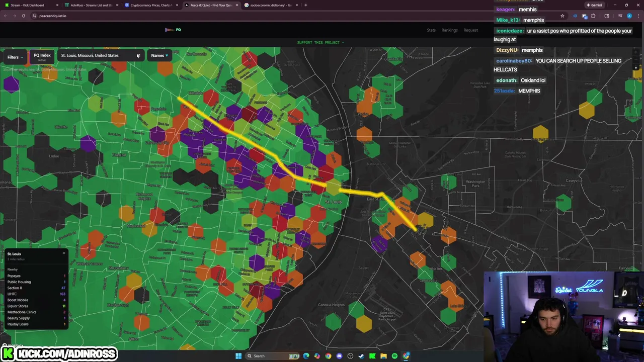Image resolution: width=644 pixels, height=362 pixels.
Task: Select the LIHTC row
Action: click(x=36, y=294)
